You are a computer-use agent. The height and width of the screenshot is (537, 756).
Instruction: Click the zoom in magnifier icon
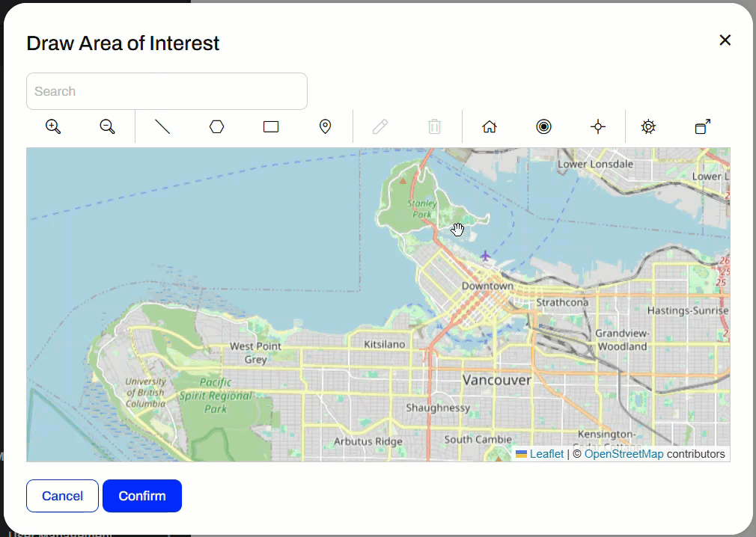pos(53,126)
